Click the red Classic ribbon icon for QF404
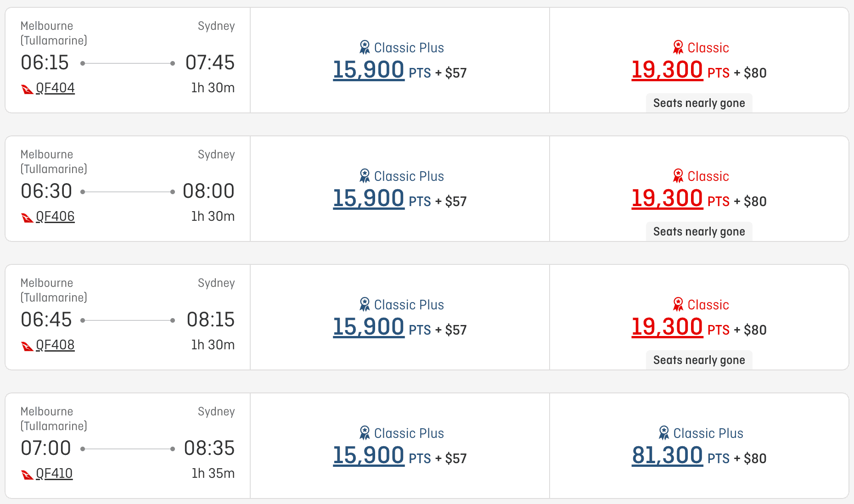The width and height of the screenshot is (854, 504). click(678, 47)
